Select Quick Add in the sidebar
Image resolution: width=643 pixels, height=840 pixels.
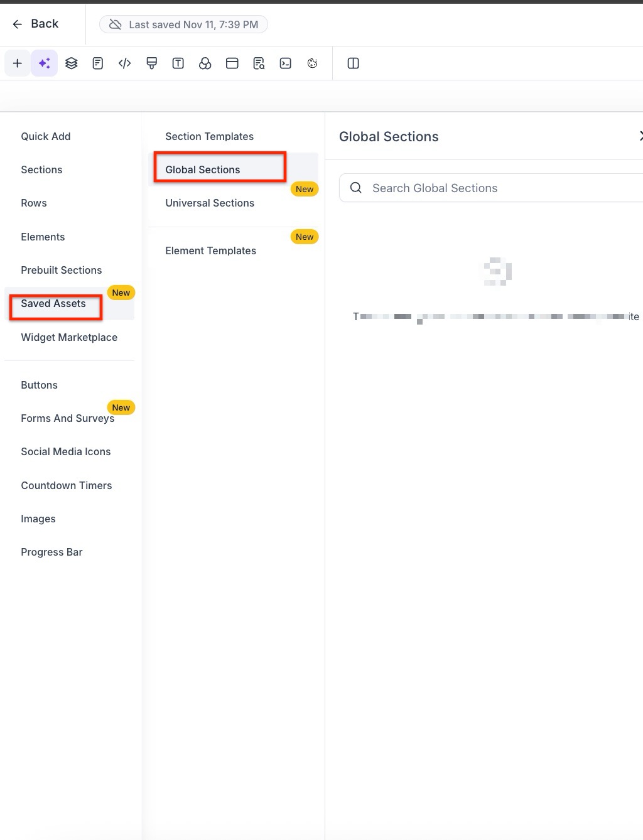coord(46,136)
